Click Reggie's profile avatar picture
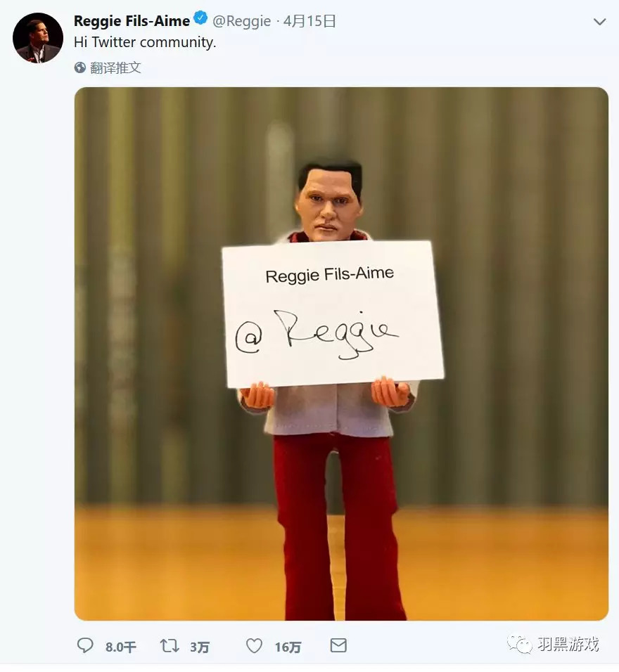The height and width of the screenshot is (672, 619). tap(38, 38)
